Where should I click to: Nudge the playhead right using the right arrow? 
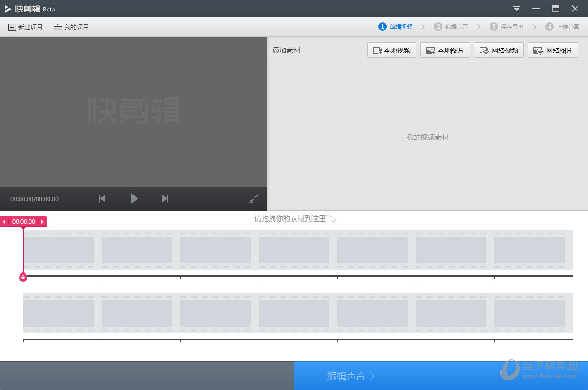[43, 222]
